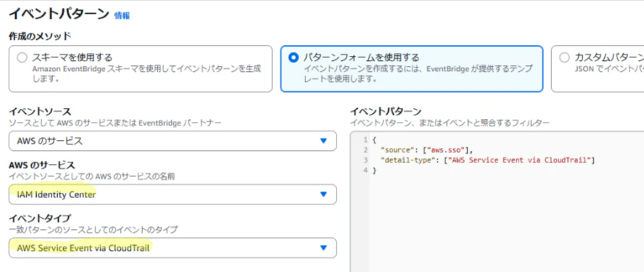Click the closing brace on line 4

coord(374,170)
